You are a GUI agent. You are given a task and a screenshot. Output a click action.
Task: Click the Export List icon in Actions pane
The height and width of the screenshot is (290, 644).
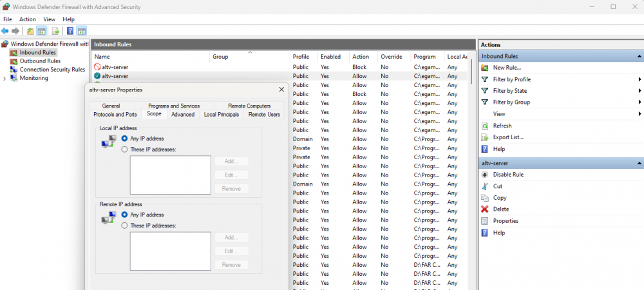tap(485, 137)
